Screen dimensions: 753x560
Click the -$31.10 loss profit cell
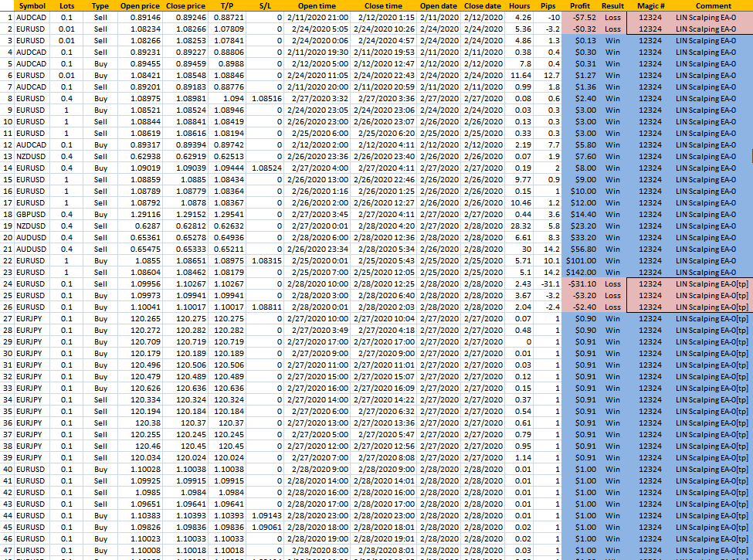(580, 283)
